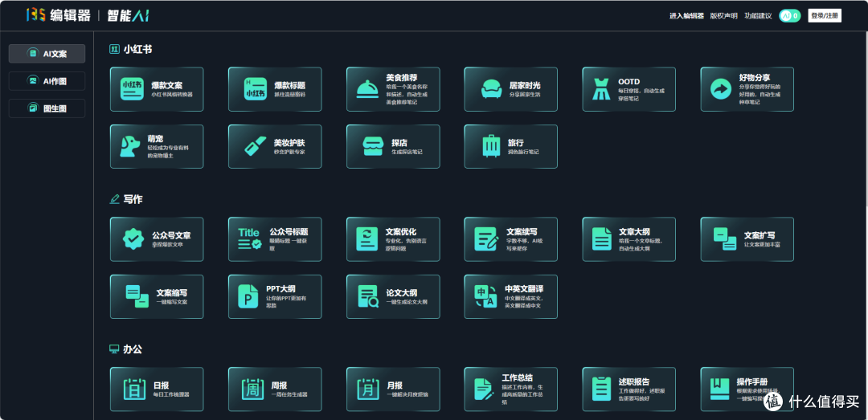
Task: Click the 智能AI logo text
Action: 128,15
